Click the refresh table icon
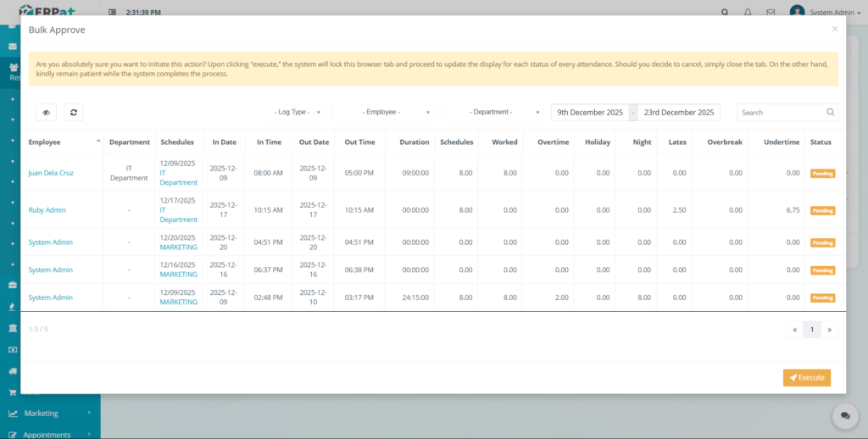868x439 pixels. click(x=74, y=112)
